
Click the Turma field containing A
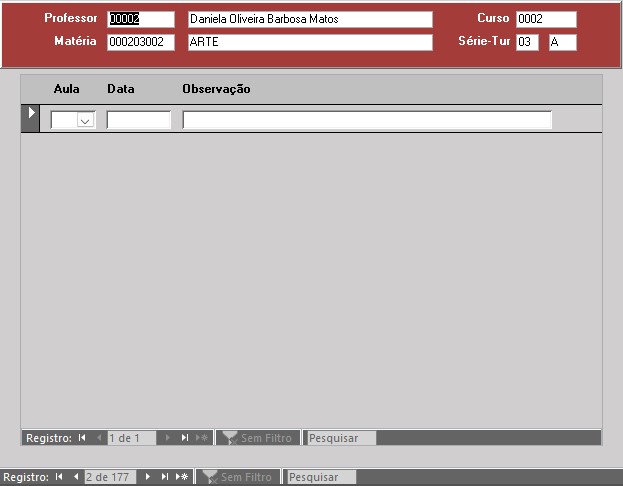click(563, 42)
